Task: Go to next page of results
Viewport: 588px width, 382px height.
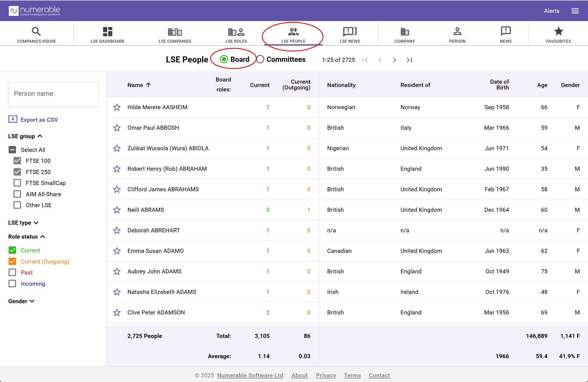Action: [394, 60]
